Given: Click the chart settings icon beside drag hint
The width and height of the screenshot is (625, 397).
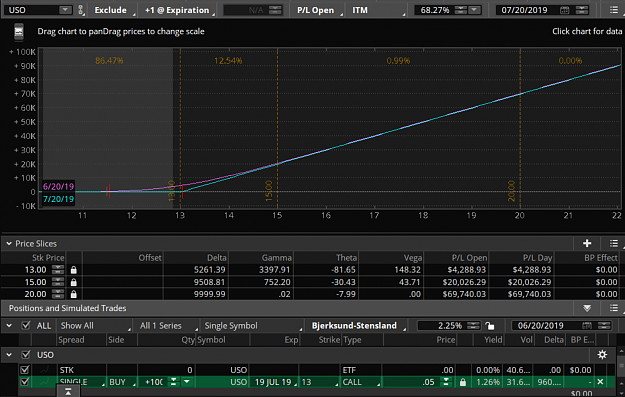Looking at the screenshot, I should (19, 31).
